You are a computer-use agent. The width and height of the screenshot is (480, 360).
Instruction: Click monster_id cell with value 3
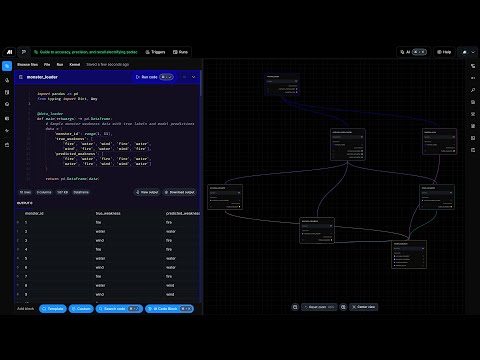pyautogui.click(x=26, y=240)
